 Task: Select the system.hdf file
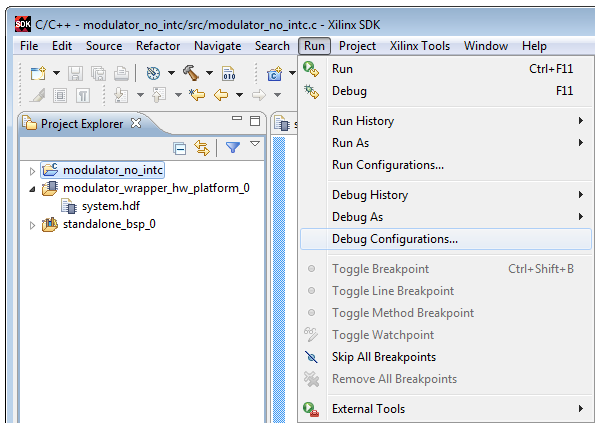coord(100,206)
